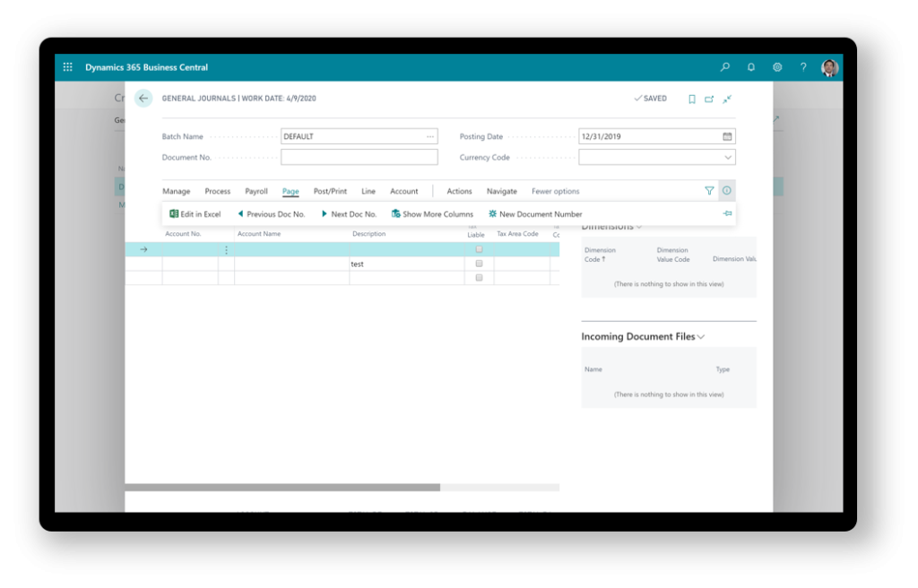Click the back arrow button

point(143,99)
